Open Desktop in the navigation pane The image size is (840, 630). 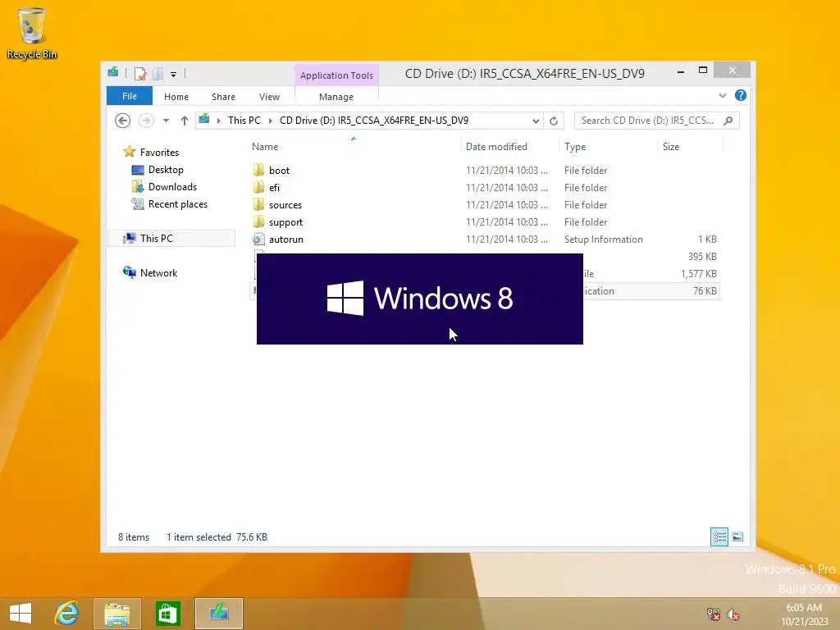click(x=166, y=170)
